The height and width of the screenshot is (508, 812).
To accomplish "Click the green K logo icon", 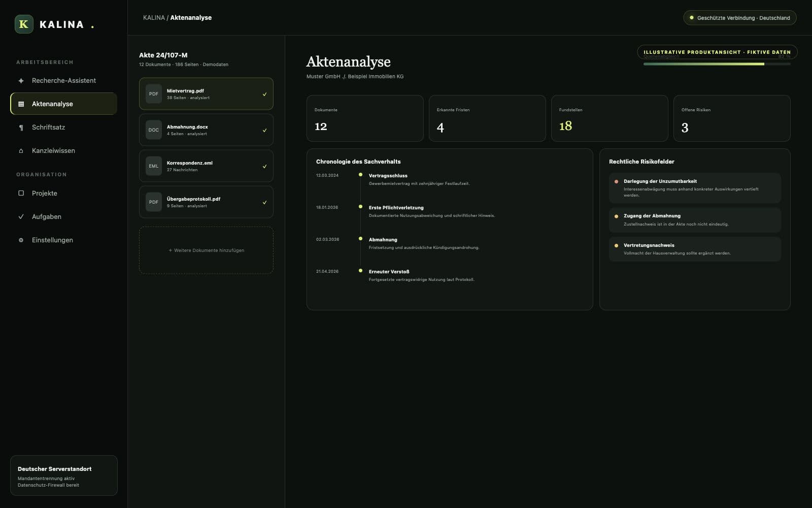I will click(x=24, y=24).
